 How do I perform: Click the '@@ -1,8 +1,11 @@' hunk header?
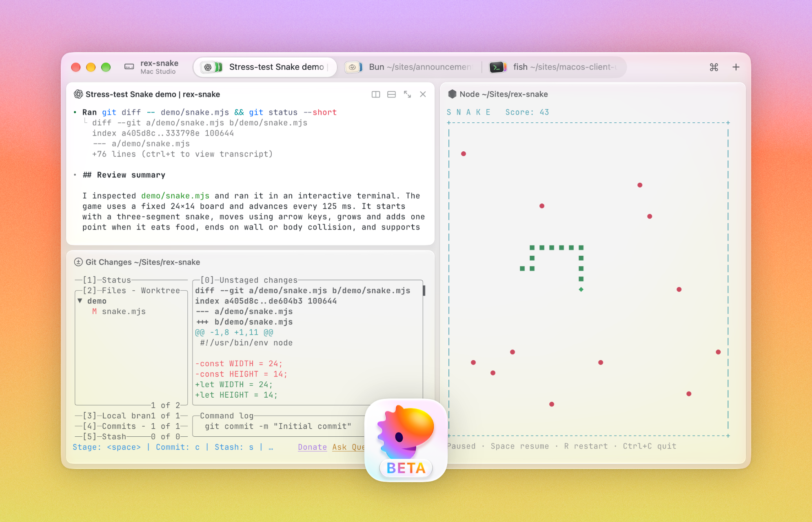coord(234,332)
